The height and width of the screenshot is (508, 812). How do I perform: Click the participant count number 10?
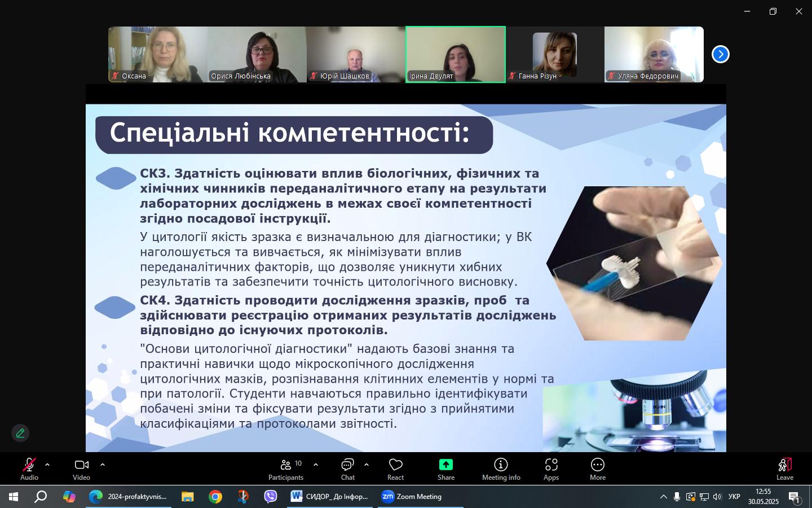click(x=298, y=463)
